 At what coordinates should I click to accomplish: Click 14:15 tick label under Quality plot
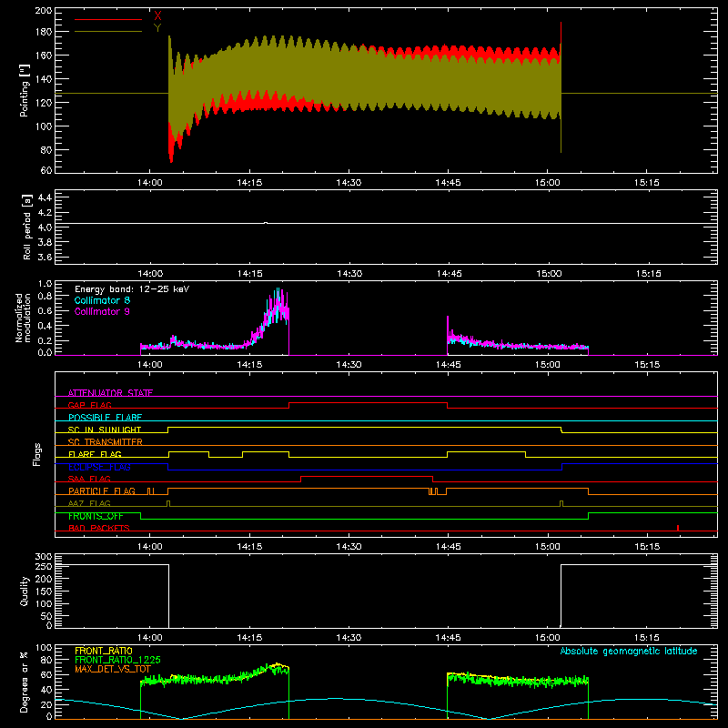pyautogui.click(x=249, y=638)
